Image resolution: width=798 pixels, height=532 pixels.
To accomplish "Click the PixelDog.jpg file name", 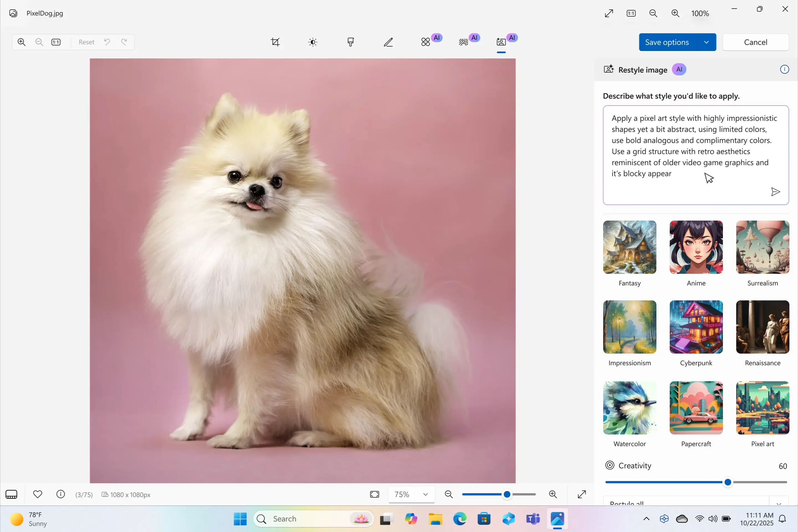I will click(x=45, y=13).
